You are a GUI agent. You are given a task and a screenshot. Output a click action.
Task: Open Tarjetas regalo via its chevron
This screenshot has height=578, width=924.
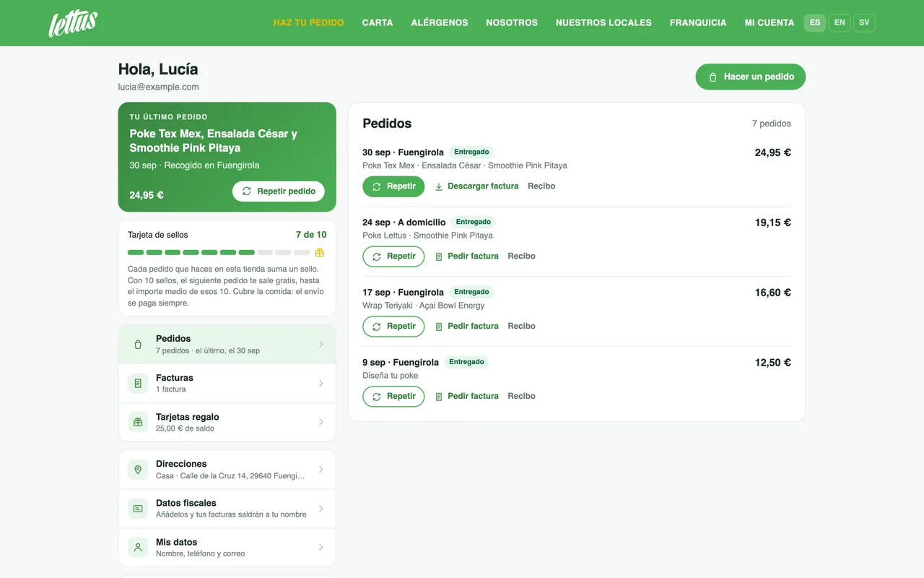coord(321,423)
